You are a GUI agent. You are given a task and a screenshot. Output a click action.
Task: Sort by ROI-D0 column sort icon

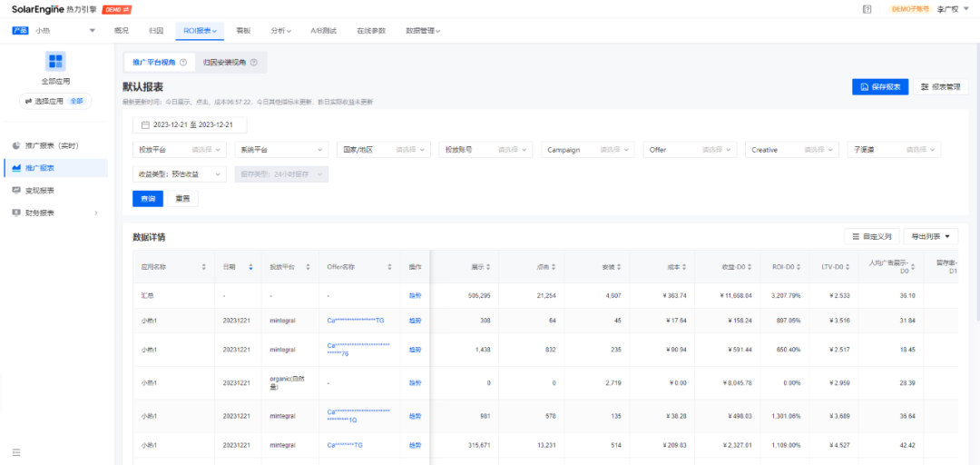(x=799, y=267)
